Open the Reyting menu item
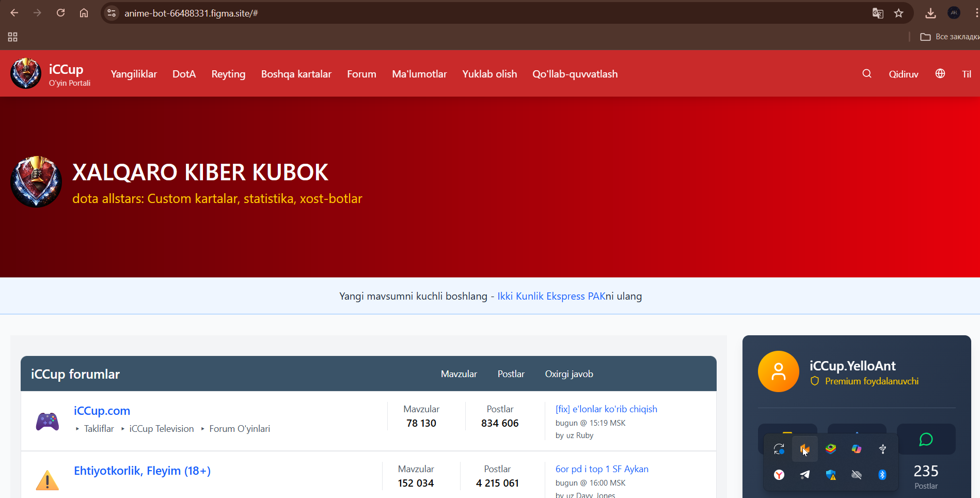Image resolution: width=980 pixels, height=498 pixels. 228,74
